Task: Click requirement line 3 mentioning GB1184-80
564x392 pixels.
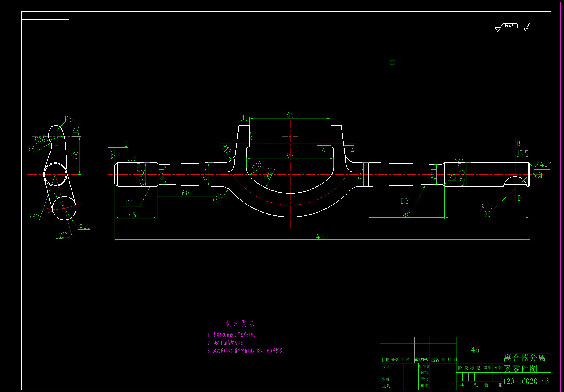Action: click(x=246, y=351)
